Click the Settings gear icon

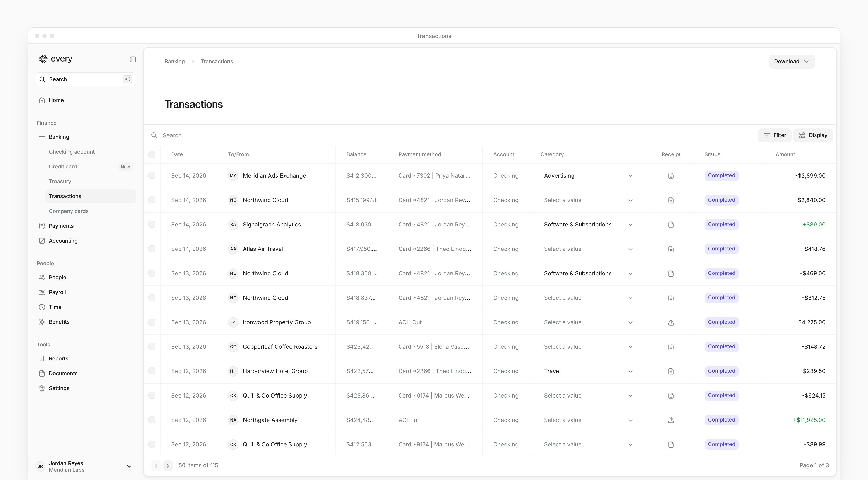coord(42,388)
